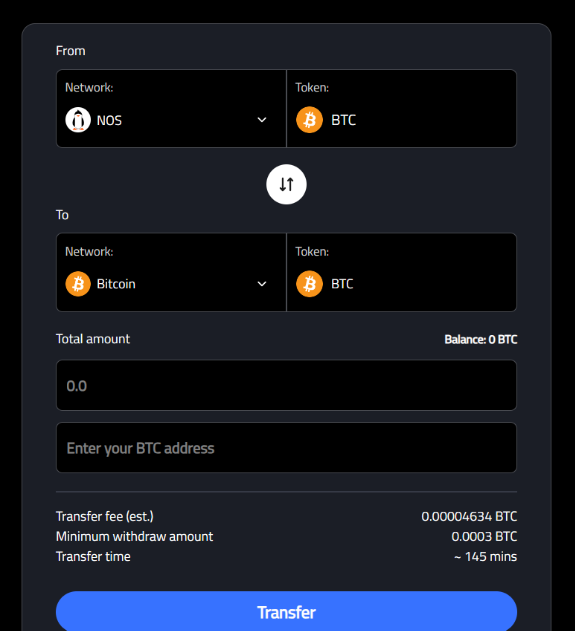This screenshot has height=631, width=575.
Task: Click the Total amount label
Action: pyautogui.click(x=93, y=339)
